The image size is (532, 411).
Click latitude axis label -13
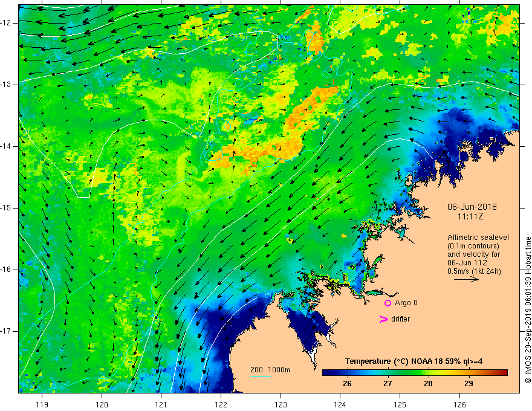click(6, 85)
